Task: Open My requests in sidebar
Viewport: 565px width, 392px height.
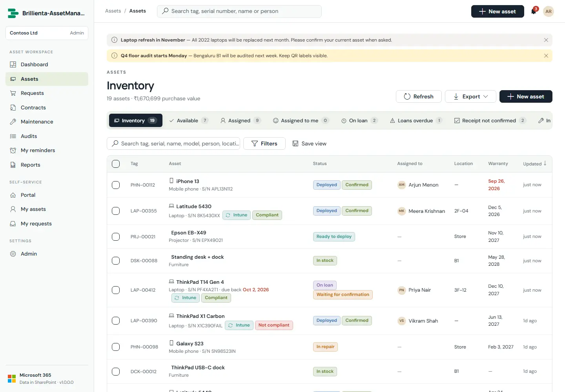Action: [47, 224]
